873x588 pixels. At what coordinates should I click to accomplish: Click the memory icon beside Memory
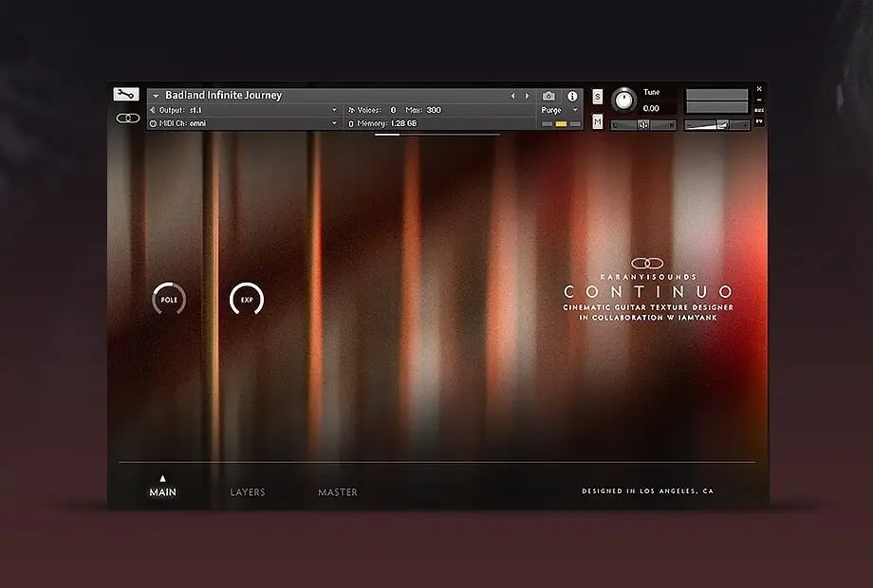coord(351,123)
